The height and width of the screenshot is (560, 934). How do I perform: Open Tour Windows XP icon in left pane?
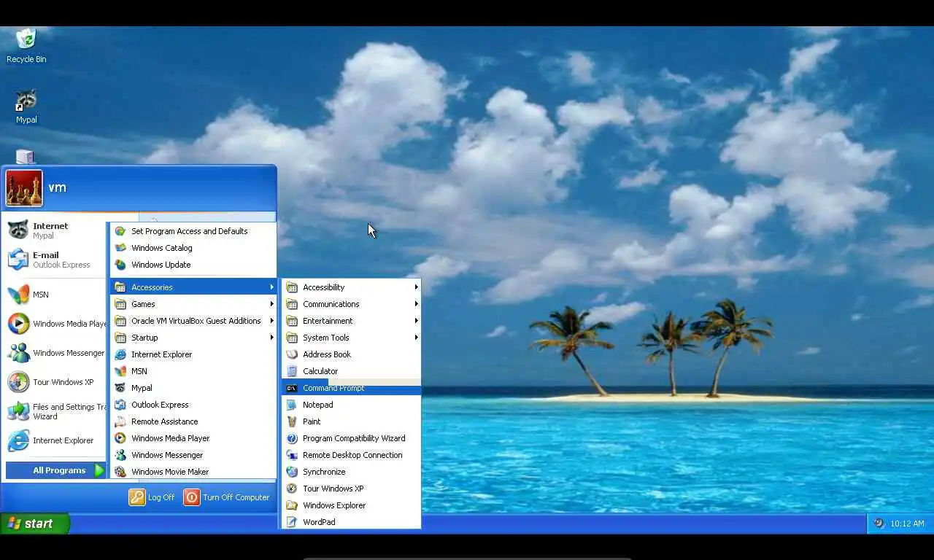tap(18, 382)
